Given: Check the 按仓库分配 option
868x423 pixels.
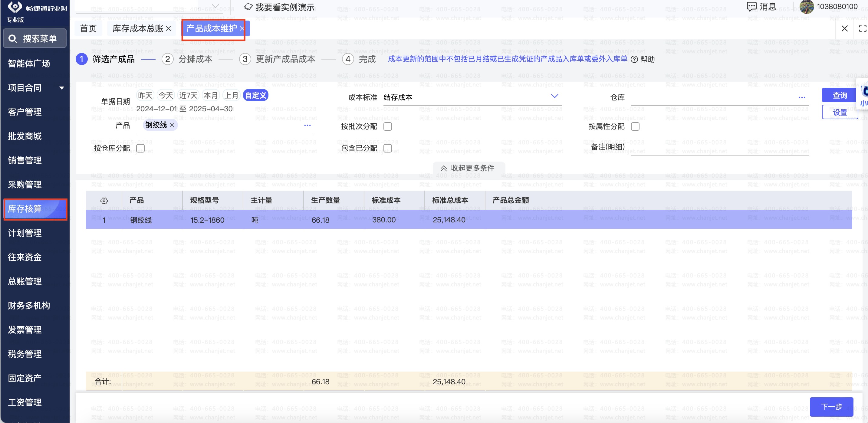Looking at the screenshot, I should coord(140,148).
